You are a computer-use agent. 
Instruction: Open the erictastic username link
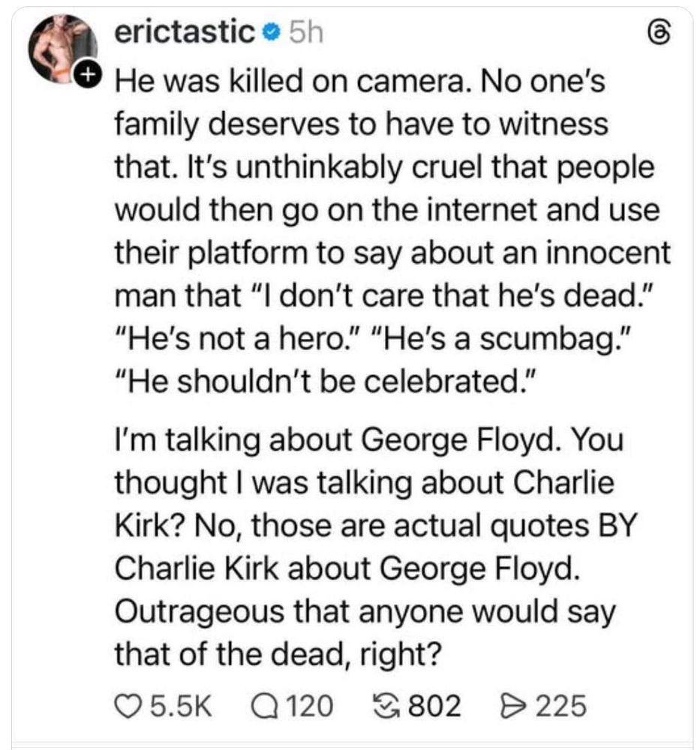click(x=185, y=33)
